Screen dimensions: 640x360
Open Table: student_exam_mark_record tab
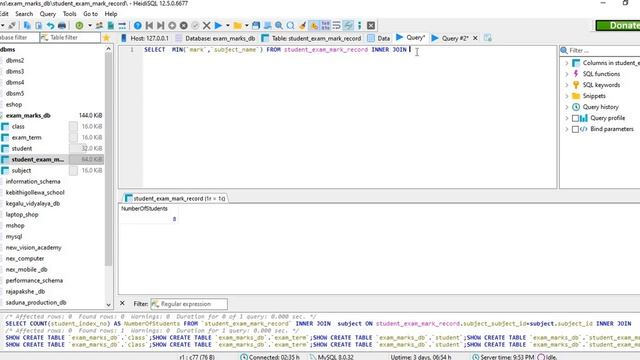pyautogui.click(x=312, y=38)
